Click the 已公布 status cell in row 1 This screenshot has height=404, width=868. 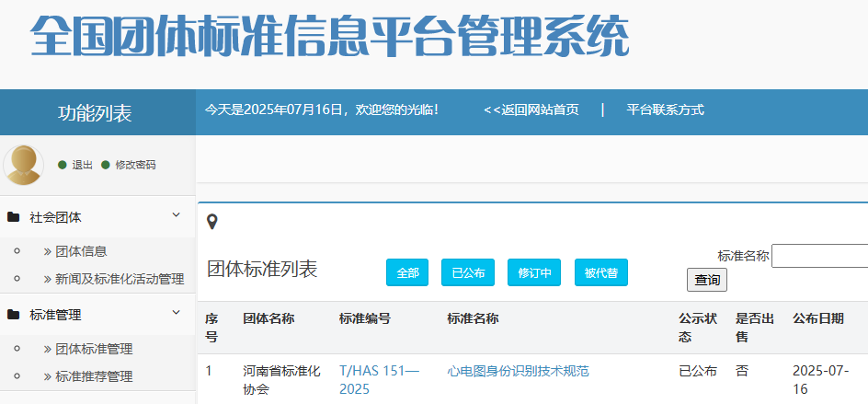point(698,371)
